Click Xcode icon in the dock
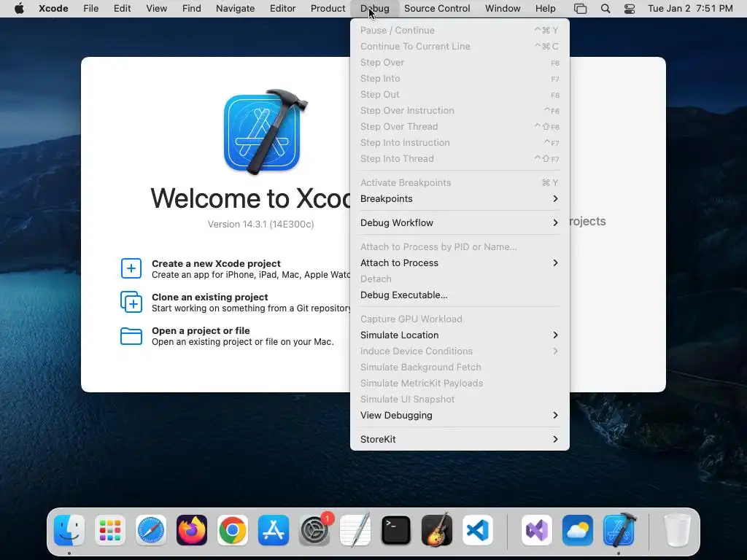Image resolution: width=747 pixels, height=560 pixels. click(619, 530)
